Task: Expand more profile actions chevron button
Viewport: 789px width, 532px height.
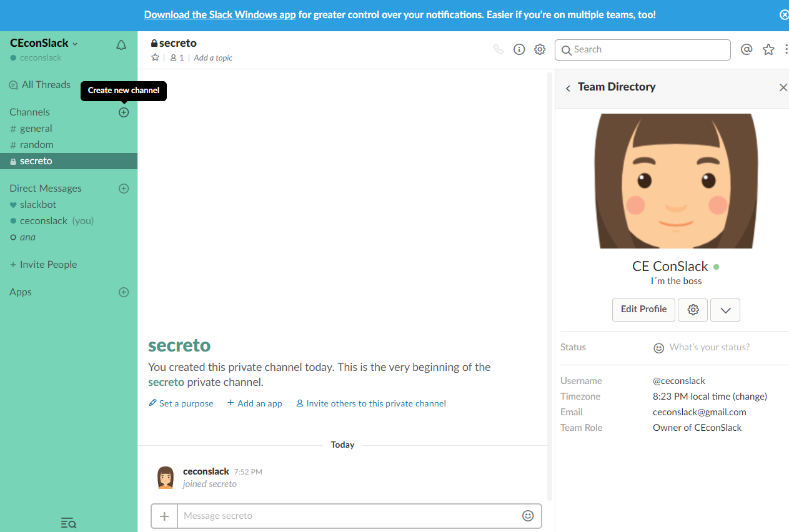Action: tap(725, 310)
